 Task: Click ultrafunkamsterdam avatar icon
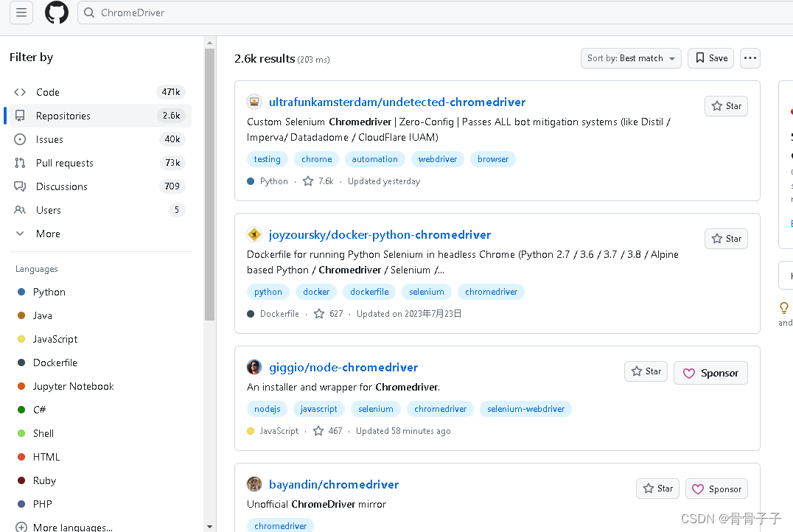tap(254, 102)
